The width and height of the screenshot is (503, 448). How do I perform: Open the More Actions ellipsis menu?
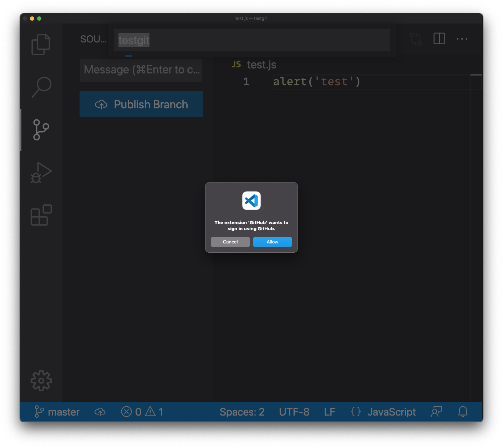462,39
